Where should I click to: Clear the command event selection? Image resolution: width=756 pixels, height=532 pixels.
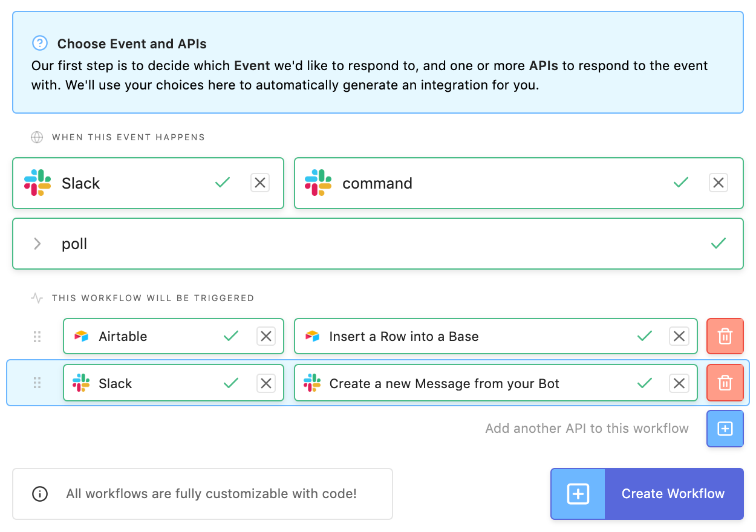point(719,183)
